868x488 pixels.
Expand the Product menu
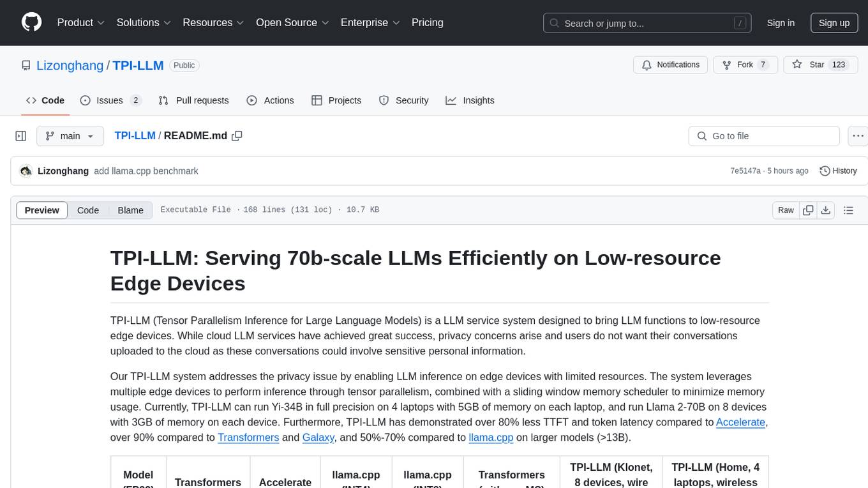[x=80, y=22]
